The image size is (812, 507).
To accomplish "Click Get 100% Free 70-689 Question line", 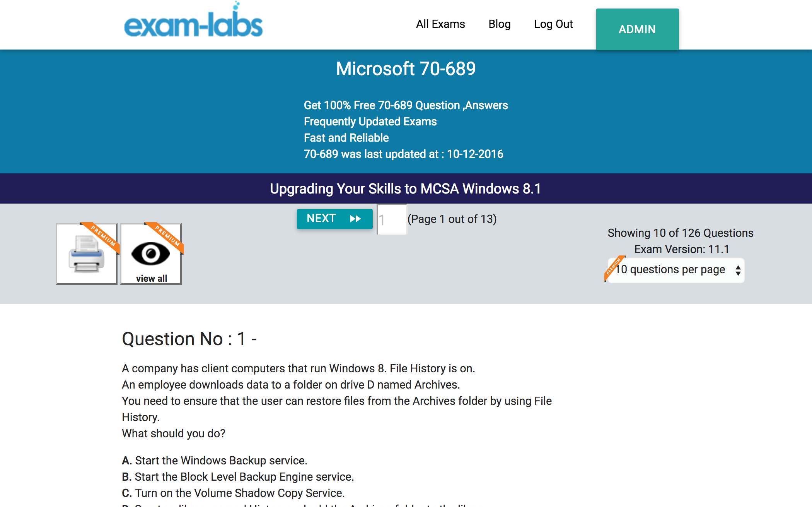I will [406, 105].
